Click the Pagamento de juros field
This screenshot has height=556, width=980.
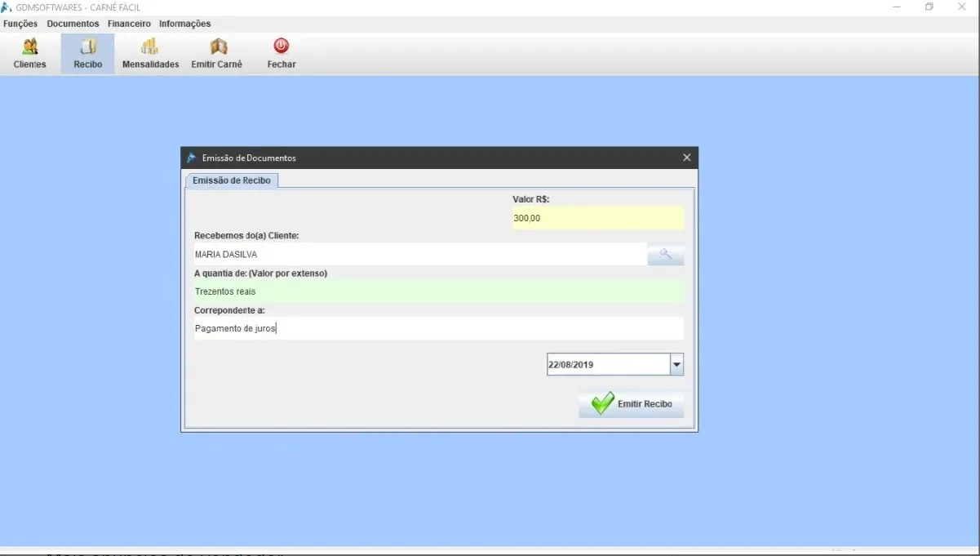[439, 328]
